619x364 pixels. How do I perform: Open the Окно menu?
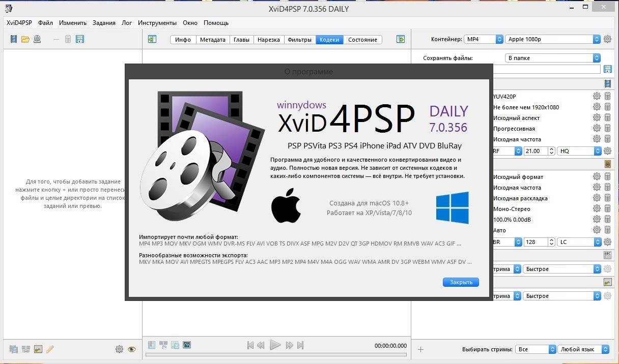[x=190, y=23]
